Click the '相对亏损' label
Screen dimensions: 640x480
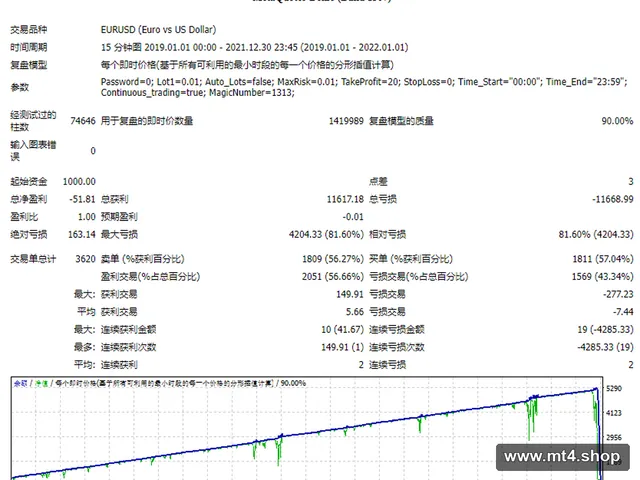pos(387,235)
